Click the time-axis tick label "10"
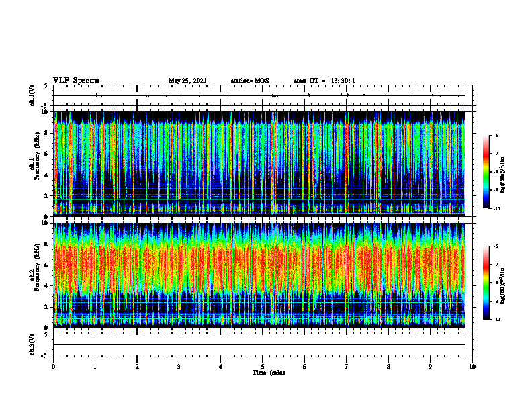This screenshot has height=411, width=532. click(472, 367)
